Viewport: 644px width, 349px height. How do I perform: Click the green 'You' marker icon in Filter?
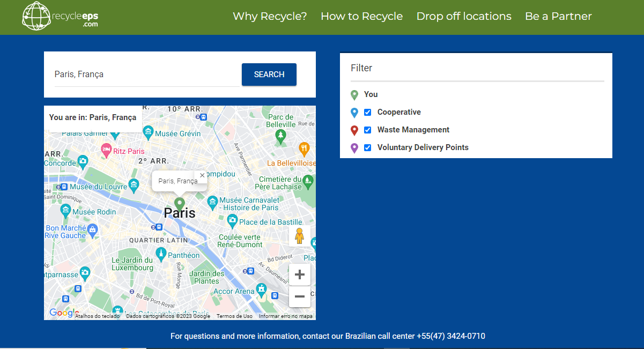[354, 94]
